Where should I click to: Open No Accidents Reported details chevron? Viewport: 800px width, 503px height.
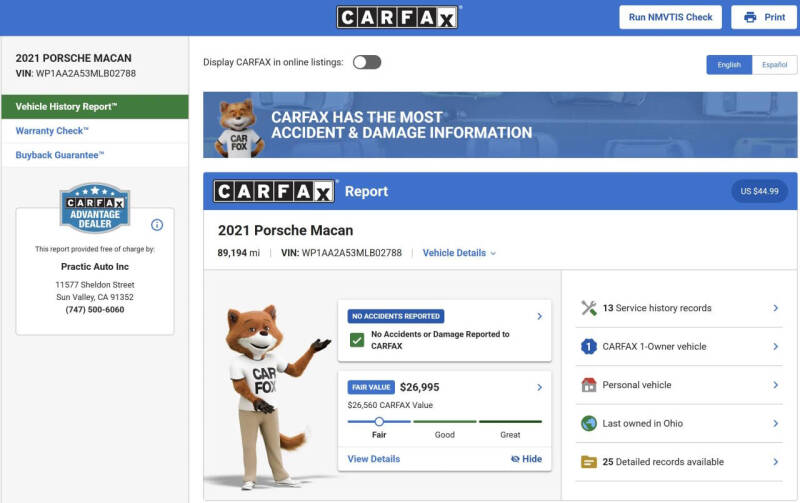[539, 316]
